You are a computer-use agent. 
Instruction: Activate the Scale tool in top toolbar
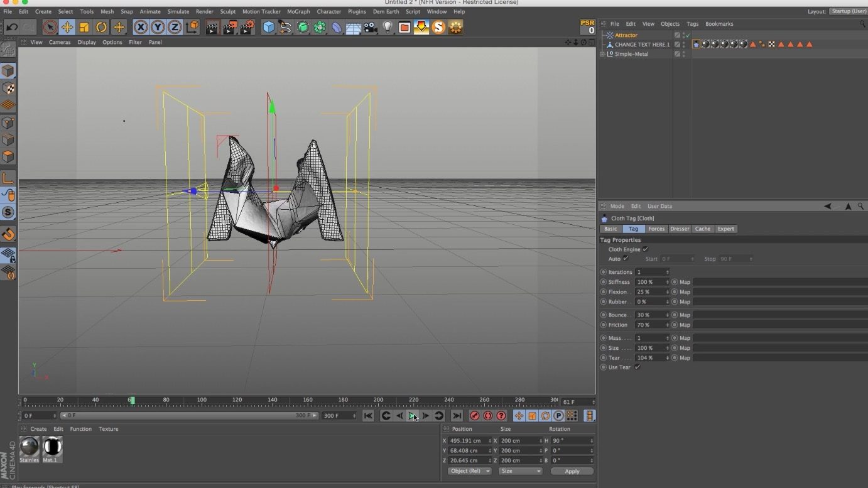[x=84, y=27]
